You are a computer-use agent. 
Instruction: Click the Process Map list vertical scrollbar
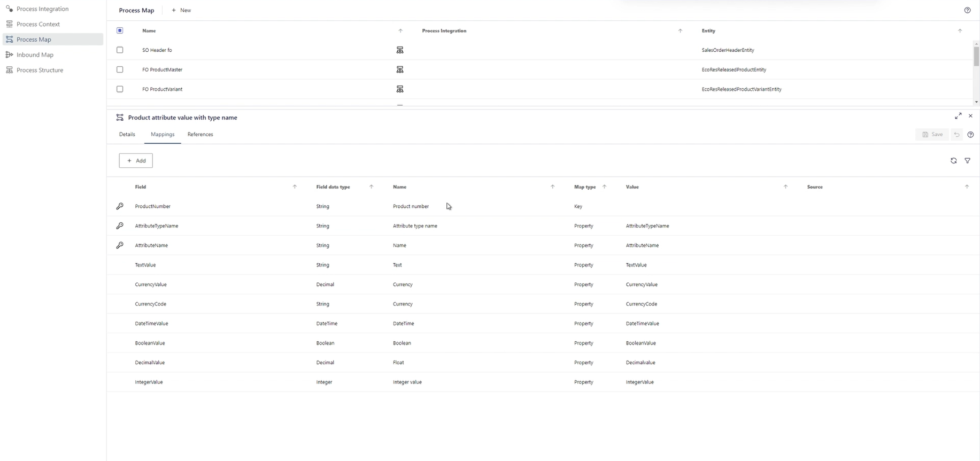pyautogui.click(x=976, y=56)
